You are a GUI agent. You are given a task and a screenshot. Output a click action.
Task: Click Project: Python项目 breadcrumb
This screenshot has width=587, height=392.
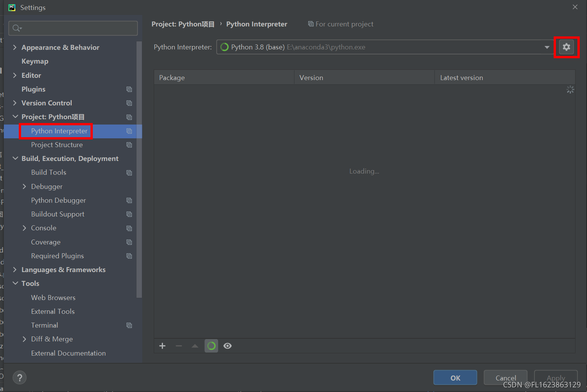tap(183, 24)
